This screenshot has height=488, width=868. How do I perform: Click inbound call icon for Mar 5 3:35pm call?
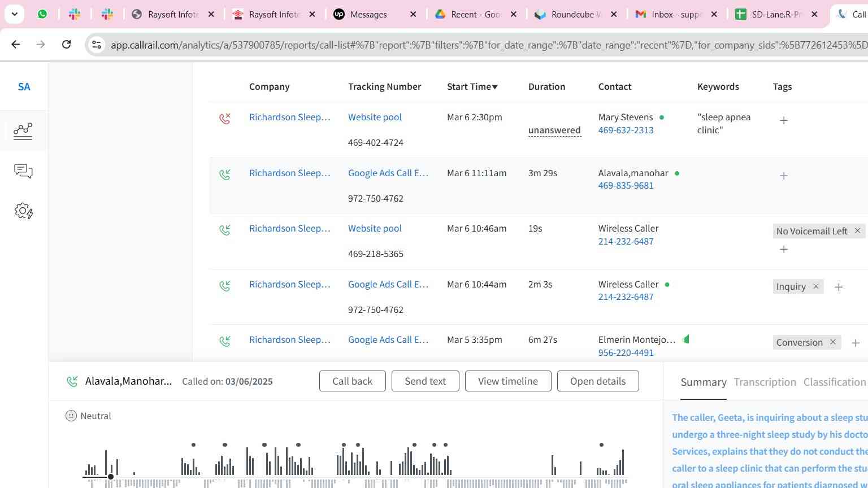(225, 341)
